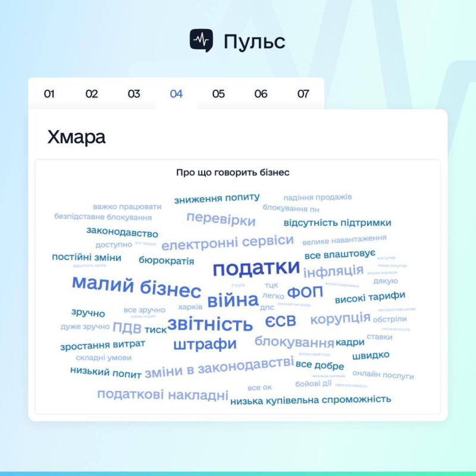Select звітність in the word cloud
Screen dimensions: 476x476
(209, 324)
